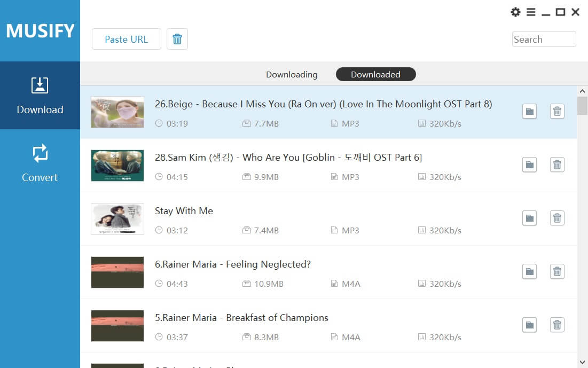This screenshot has height=368, width=588.
Task: Switch to the Downloading tab
Action: click(x=292, y=74)
